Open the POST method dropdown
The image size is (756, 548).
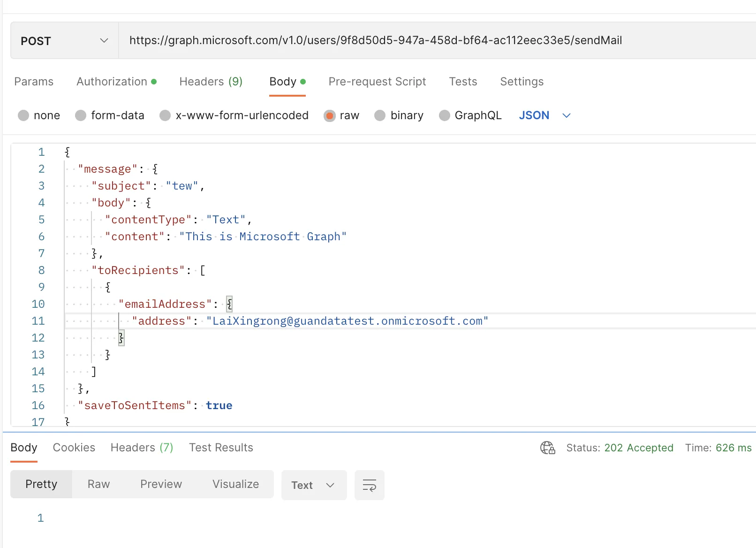64,41
